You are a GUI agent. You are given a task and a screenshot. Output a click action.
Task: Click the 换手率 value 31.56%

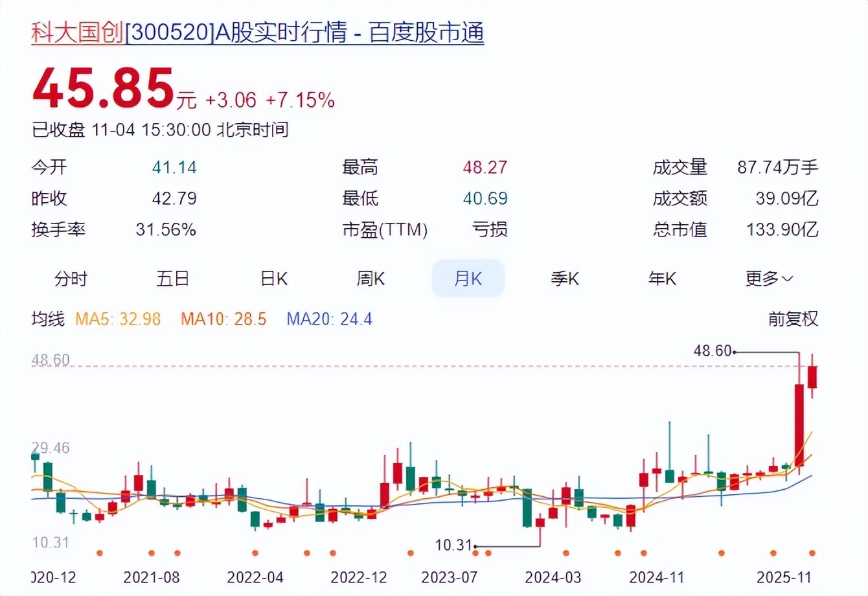(x=166, y=229)
